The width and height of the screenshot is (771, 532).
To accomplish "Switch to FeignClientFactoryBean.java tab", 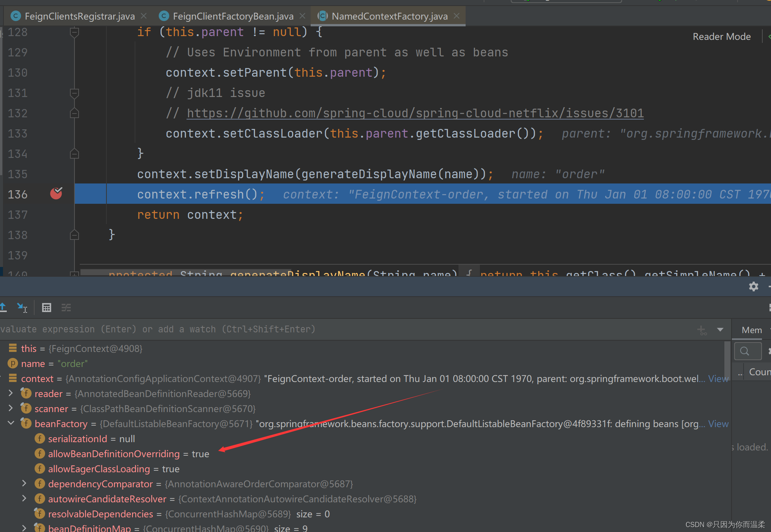I will pyautogui.click(x=232, y=16).
